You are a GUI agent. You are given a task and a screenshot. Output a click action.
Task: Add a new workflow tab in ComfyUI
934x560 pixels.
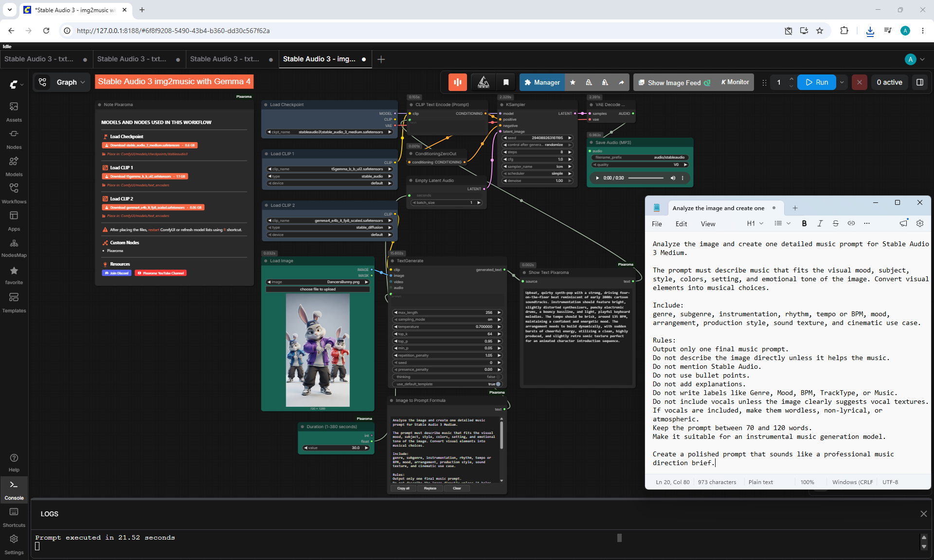pos(381,59)
